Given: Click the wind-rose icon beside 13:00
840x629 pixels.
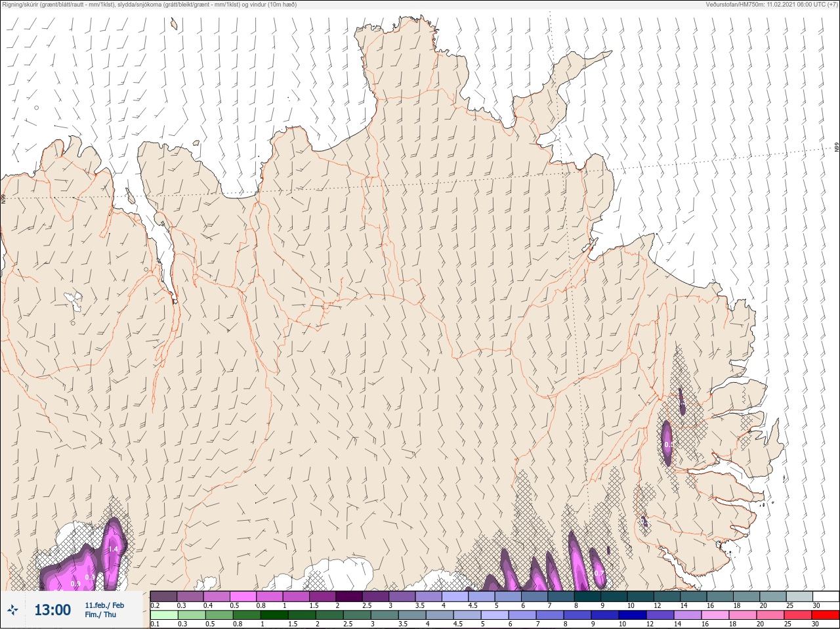Looking at the screenshot, I should pos(12,610).
